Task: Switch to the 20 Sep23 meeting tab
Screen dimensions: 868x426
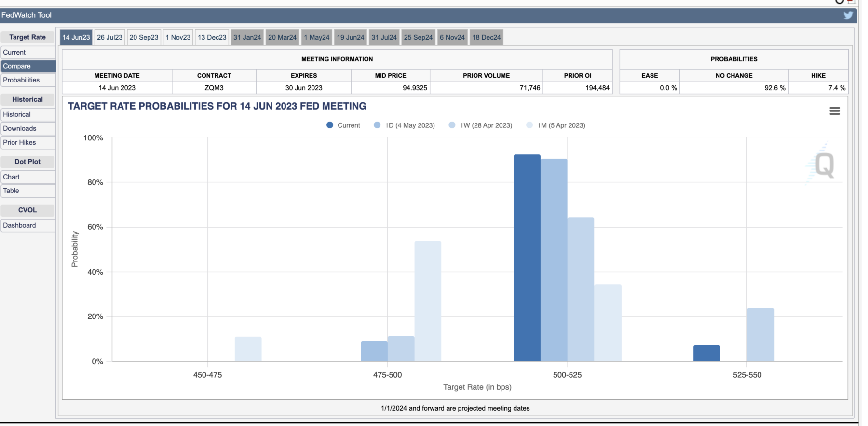Action: (144, 37)
